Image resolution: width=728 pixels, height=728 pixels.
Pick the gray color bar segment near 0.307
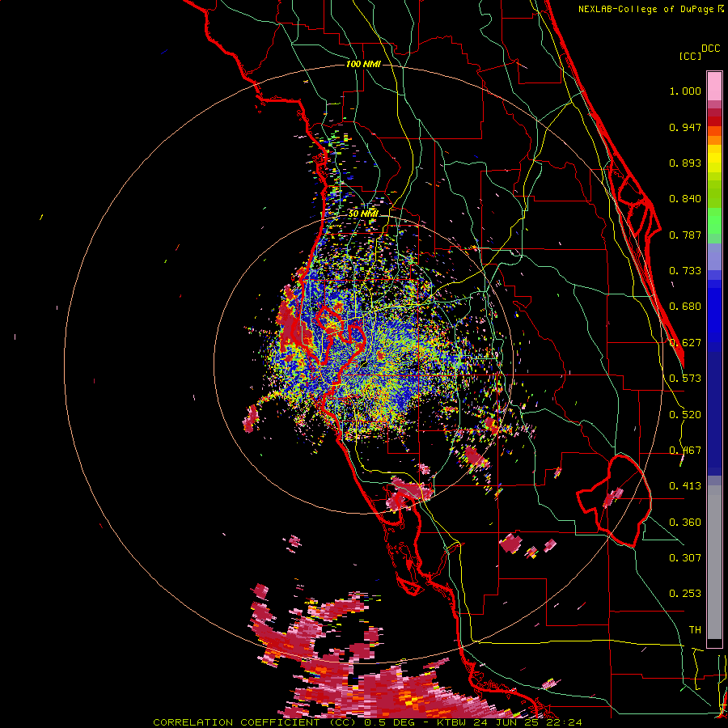(714, 562)
